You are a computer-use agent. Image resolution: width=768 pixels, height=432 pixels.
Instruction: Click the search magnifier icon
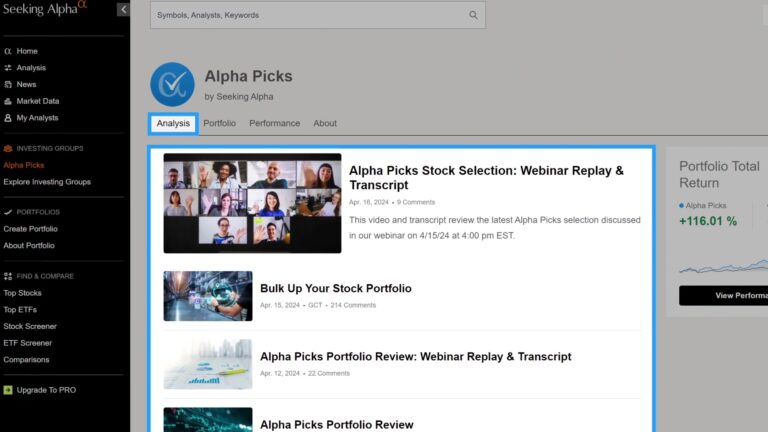473,15
